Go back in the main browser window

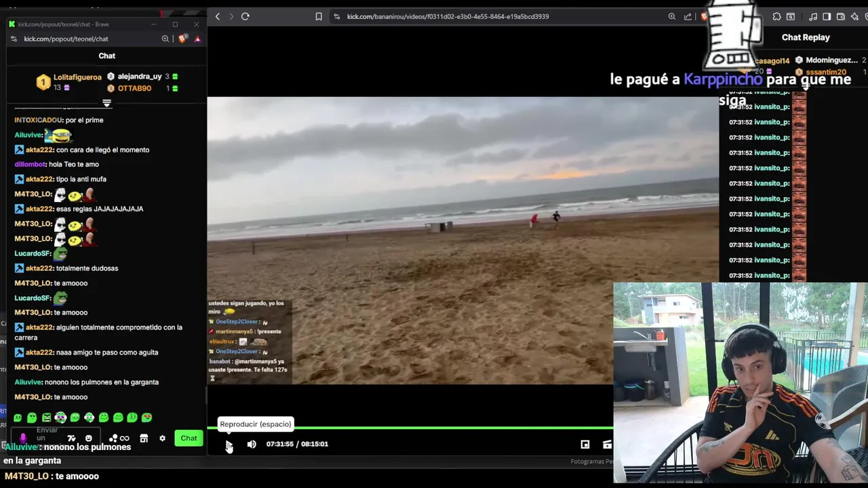point(218,16)
